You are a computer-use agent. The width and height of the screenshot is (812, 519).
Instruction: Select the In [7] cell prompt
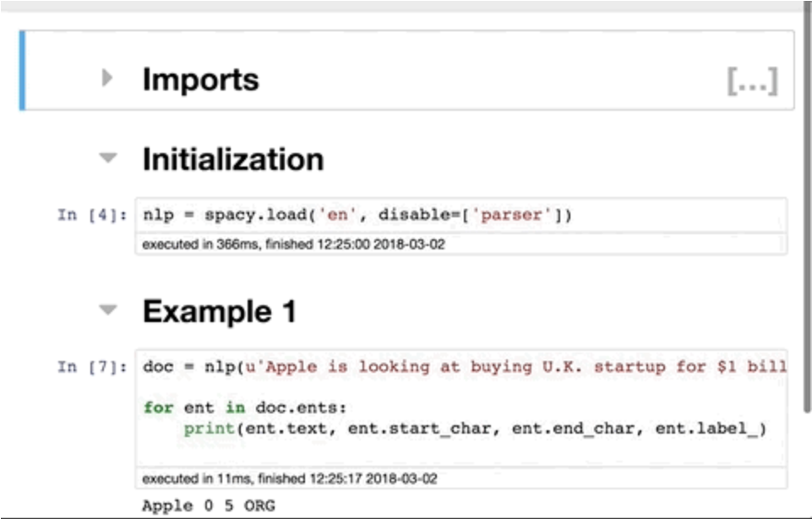92,367
